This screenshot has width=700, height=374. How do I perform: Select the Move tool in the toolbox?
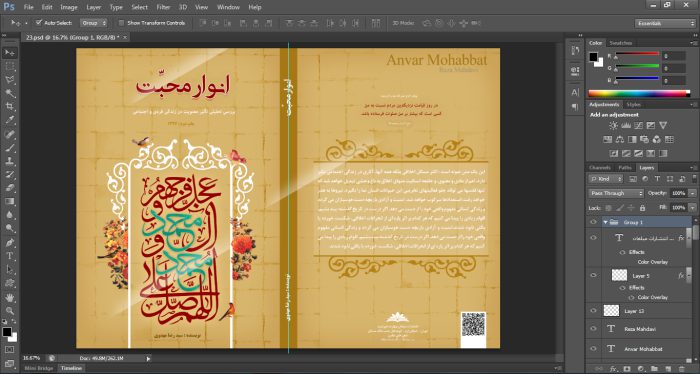[9, 53]
